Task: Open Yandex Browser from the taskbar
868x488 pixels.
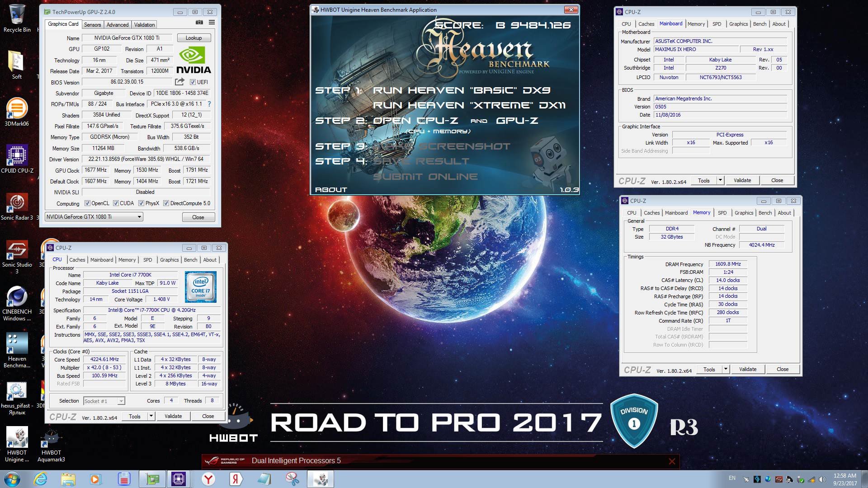Action: [208, 479]
